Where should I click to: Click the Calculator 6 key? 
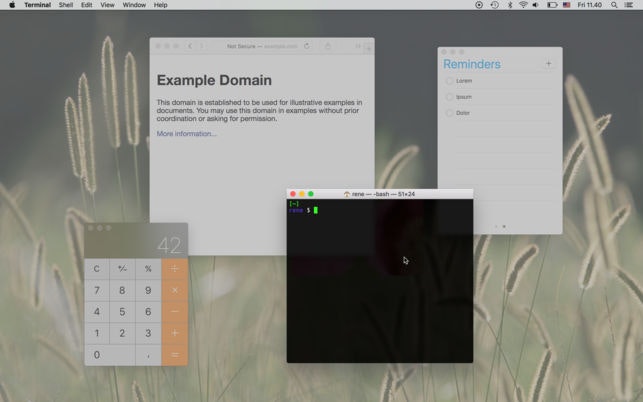[148, 312]
